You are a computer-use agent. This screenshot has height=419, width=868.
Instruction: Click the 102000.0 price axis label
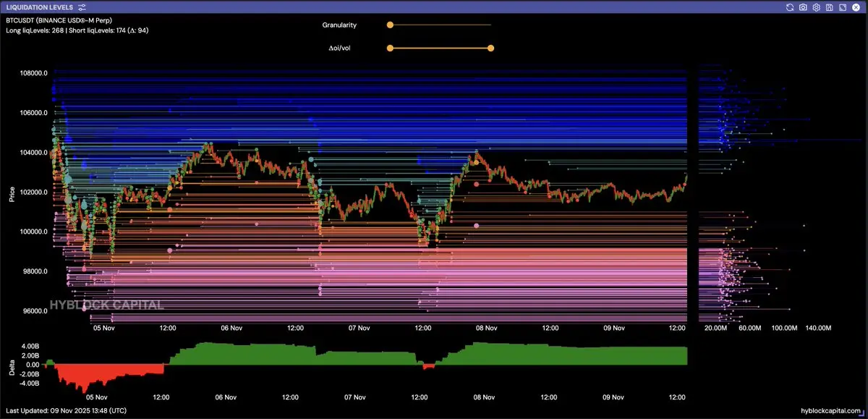coord(35,192)
